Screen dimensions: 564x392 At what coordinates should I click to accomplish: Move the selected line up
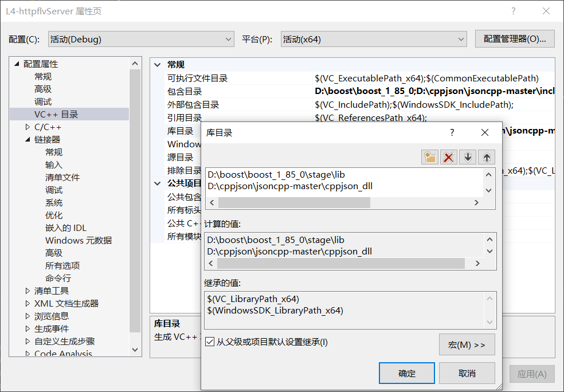(x=487, y=157)
